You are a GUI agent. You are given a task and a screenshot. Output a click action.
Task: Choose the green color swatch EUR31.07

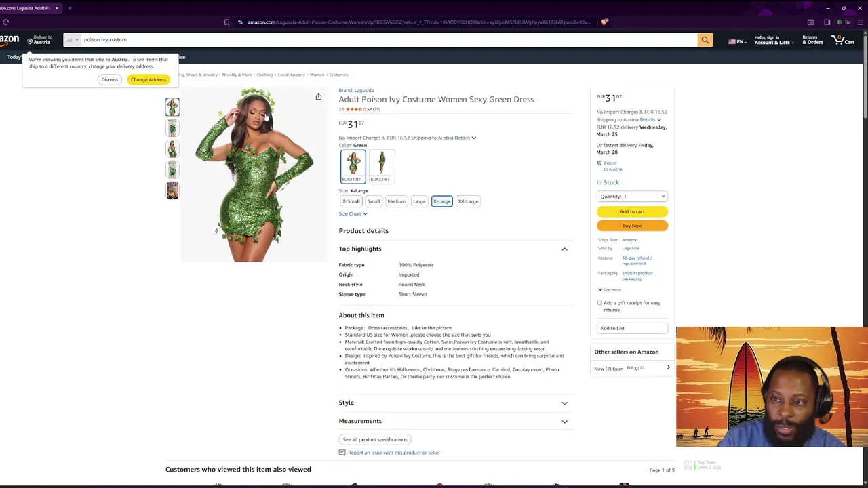353,167
